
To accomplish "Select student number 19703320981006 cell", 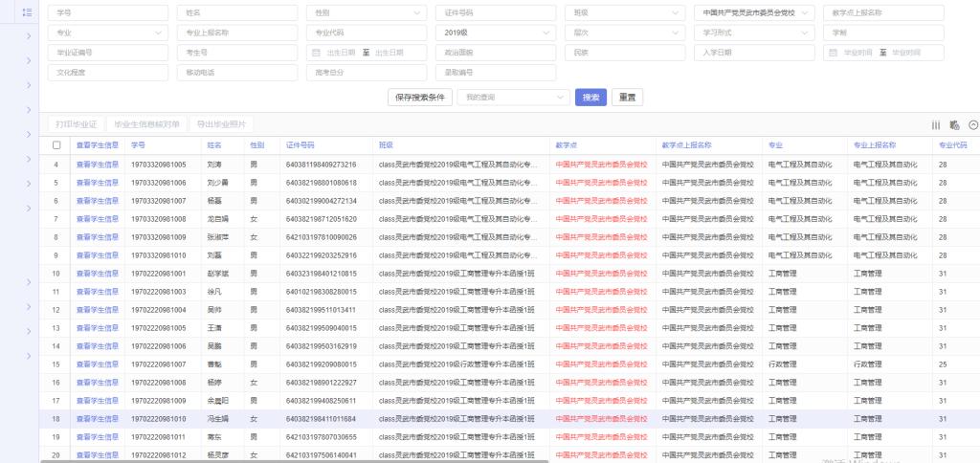I will (159, 183).
